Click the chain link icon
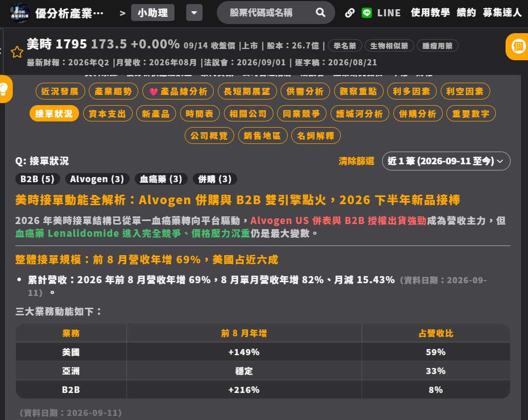The width and height of the screenshot is (528, 420). tap(349, 13)
